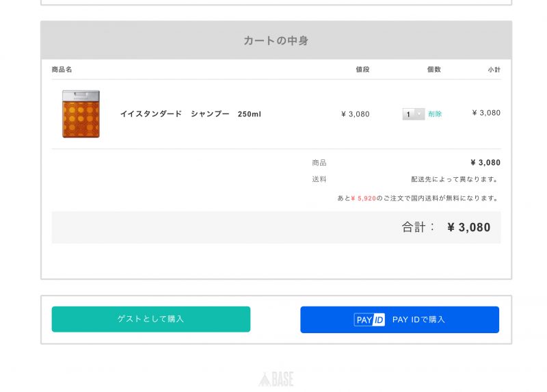
Task: Click the BASE mountain logo in footer
Action: click(x=276, y=379)
